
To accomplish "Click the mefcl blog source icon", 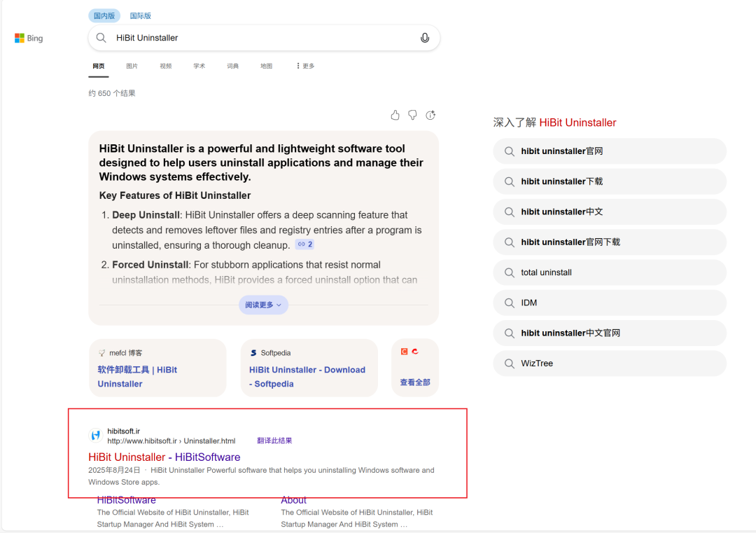I will click(101, 353).
